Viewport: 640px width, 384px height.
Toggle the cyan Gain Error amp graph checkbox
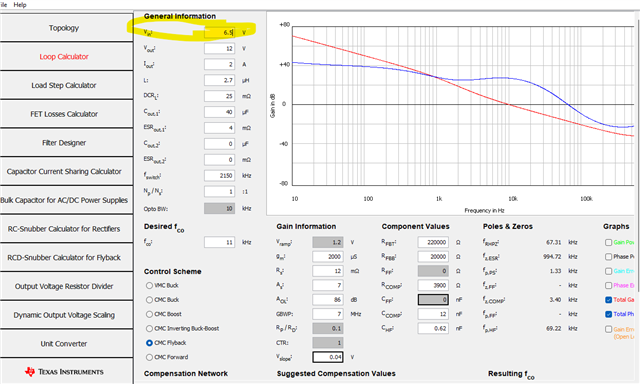click(609, 271)
